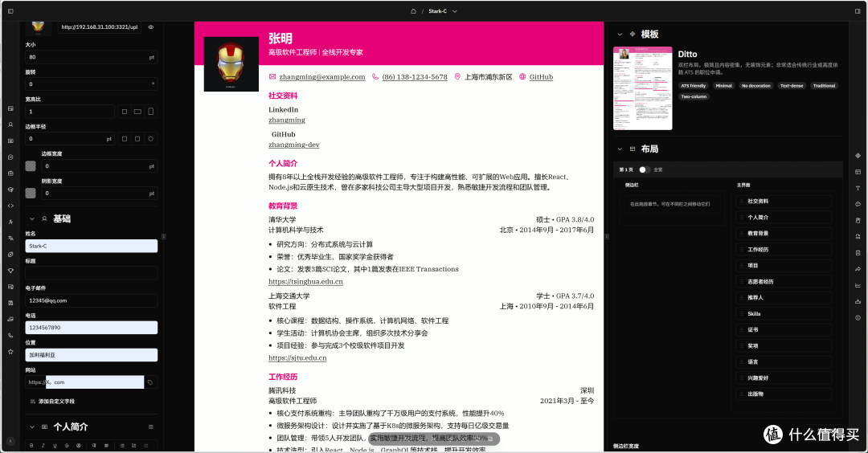Collapse the 布局 panel chevron
868x453 pixels.
point(620,149)
